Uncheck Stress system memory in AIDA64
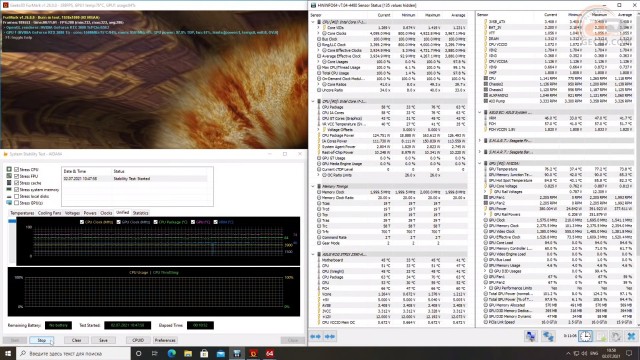Screen dimensions: 640x360 pyautogui.click(x=17, y=189)
